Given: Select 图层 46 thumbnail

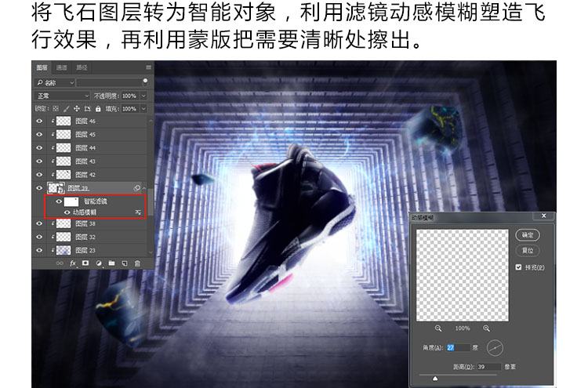Looking at the screenshot, I should pyautogui.click(x=64, y=121).
